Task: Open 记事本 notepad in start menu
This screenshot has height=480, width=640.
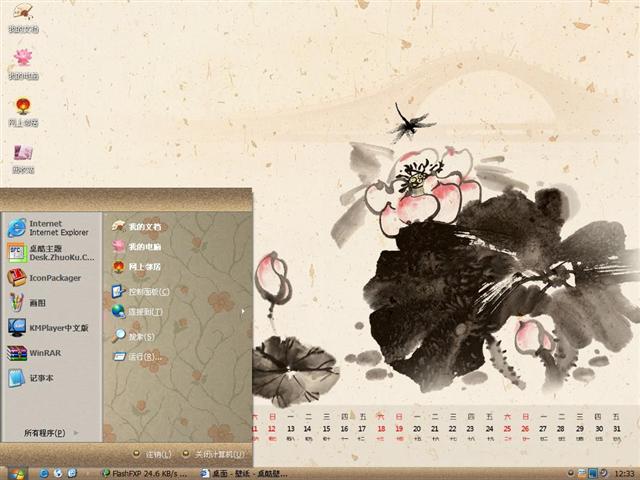Action: pos(31,378)
